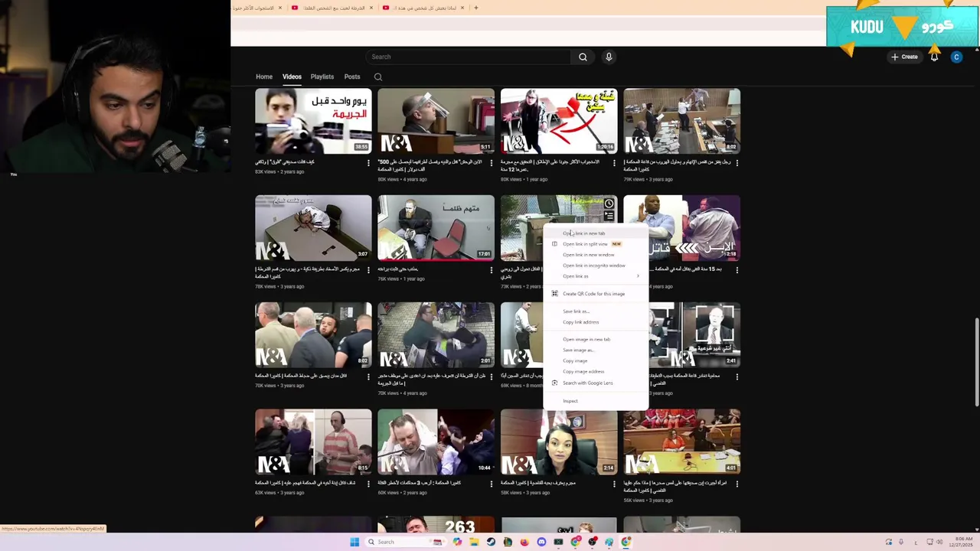Select Copy image address

pos(596,372)
